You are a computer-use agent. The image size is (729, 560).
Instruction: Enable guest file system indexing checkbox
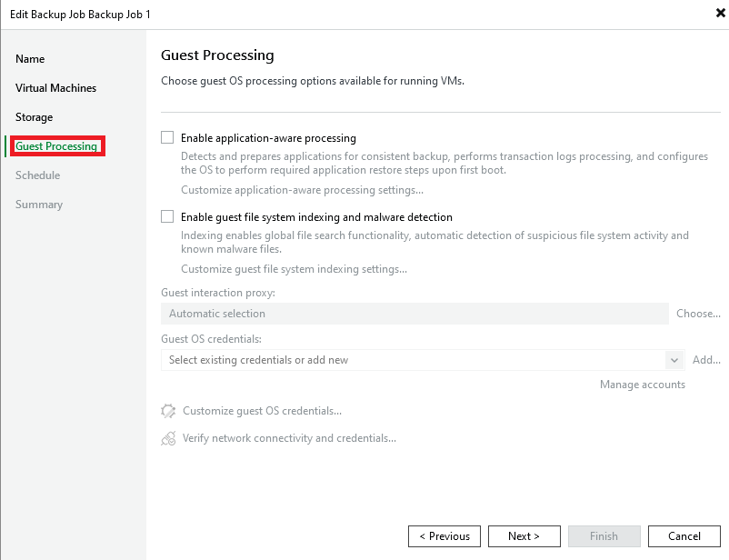tap(167, 217)
